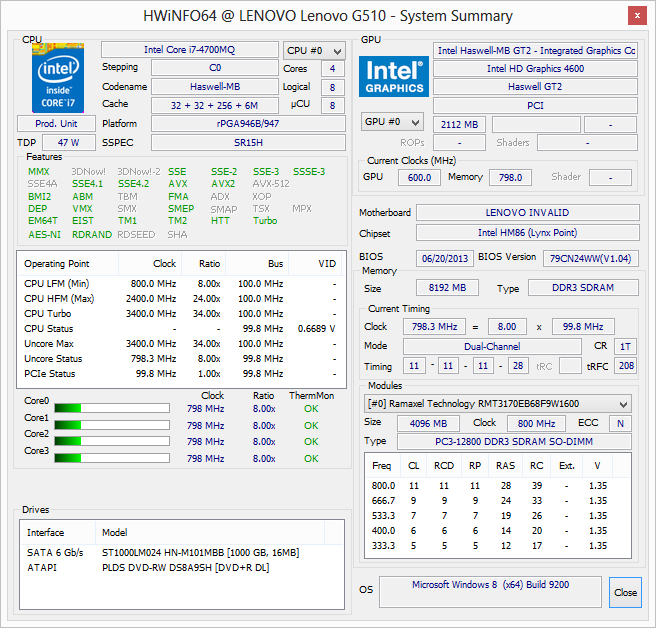Screen dimensions: 659x632
Task: Select the Intel Core i7-4700MQ name field
Action: pyautogui.click(x=190, y=50)
